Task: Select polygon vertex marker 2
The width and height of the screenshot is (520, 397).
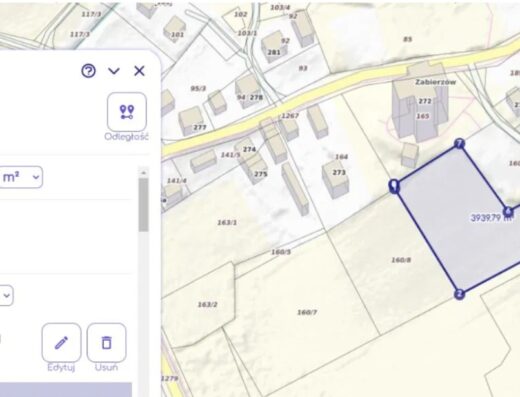Action: (x=459, y=294)
